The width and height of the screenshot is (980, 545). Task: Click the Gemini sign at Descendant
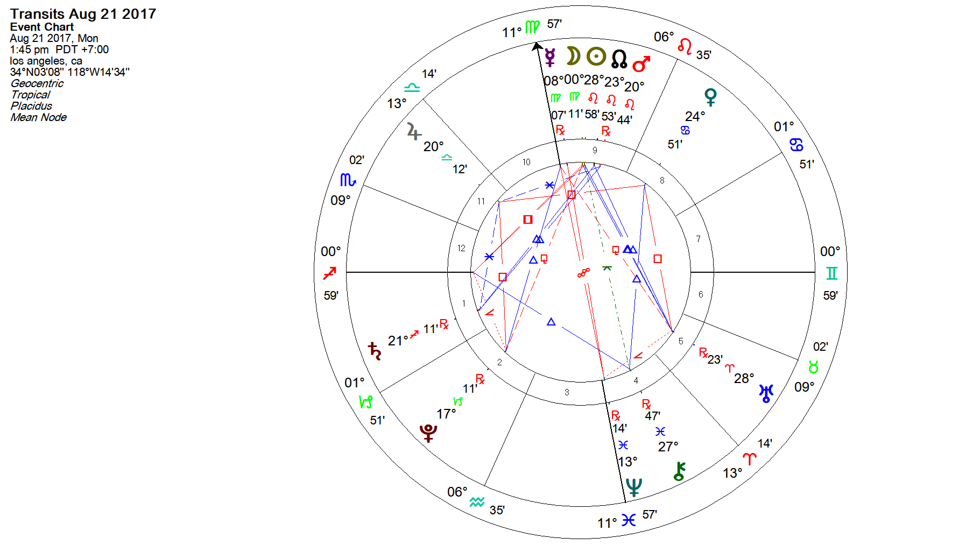831,273
